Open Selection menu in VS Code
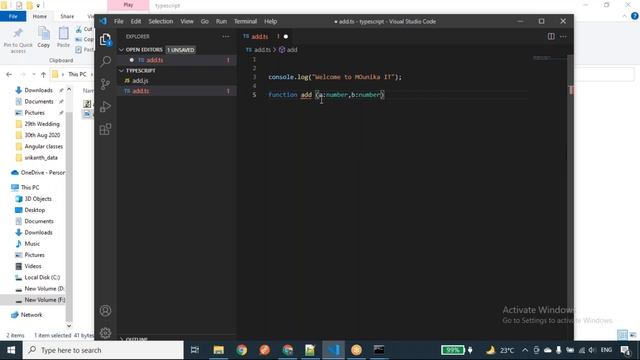This screenshot has height=360, width=640. tap(160, 21)
